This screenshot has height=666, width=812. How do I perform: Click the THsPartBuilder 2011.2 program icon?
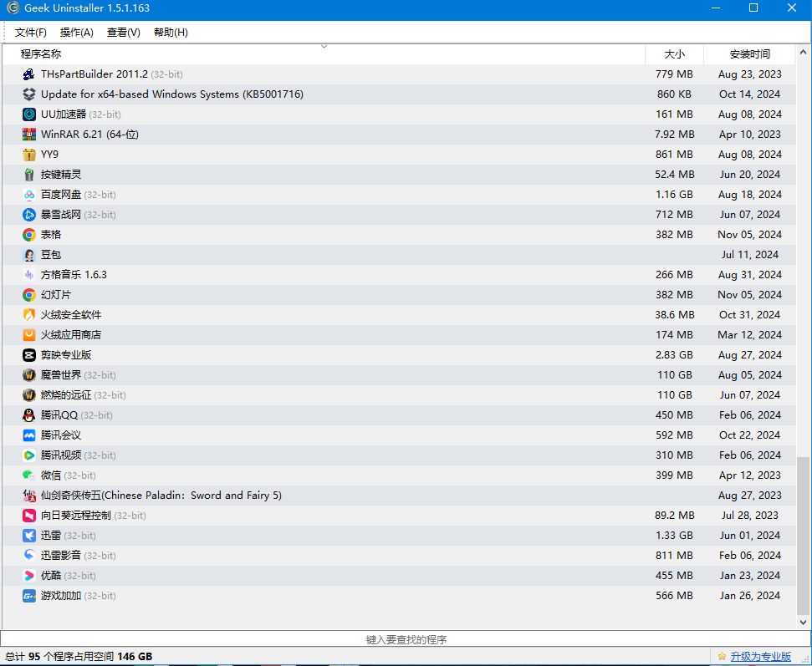29,74
